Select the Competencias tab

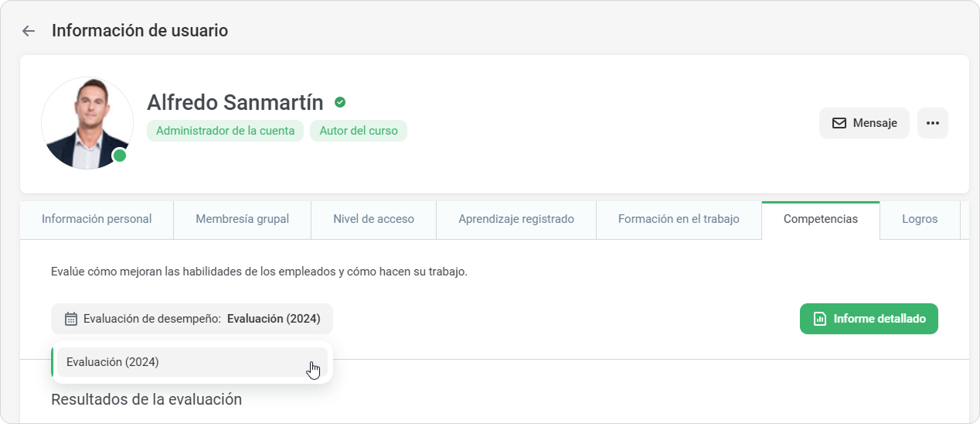tap(820, 219)
